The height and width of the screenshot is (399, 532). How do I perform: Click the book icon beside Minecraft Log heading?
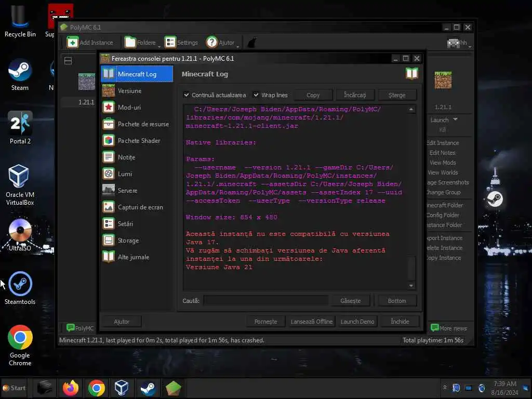click(x=412, y=73)
